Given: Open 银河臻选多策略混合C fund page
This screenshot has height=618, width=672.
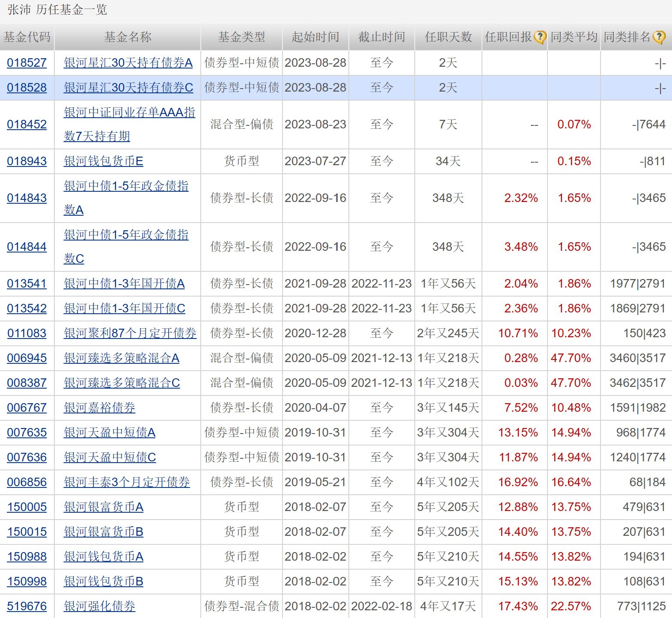Looking at the screenshot, I should tap(122, 383).
